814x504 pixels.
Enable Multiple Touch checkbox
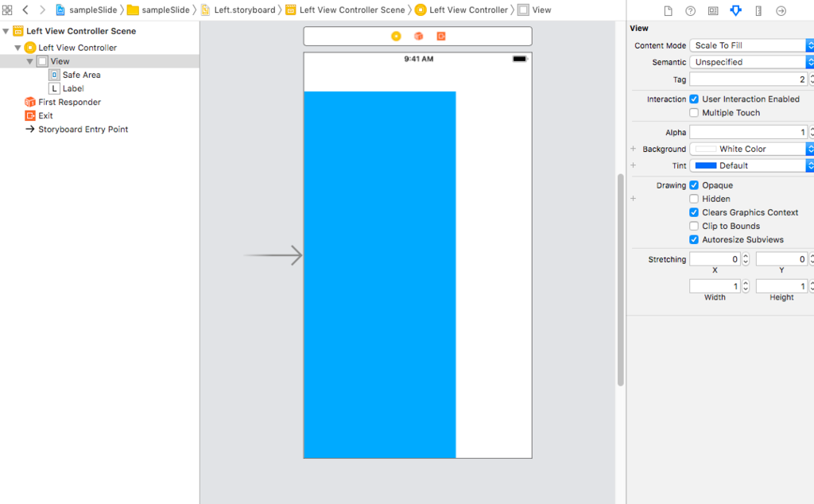click(x=694, y=113)
